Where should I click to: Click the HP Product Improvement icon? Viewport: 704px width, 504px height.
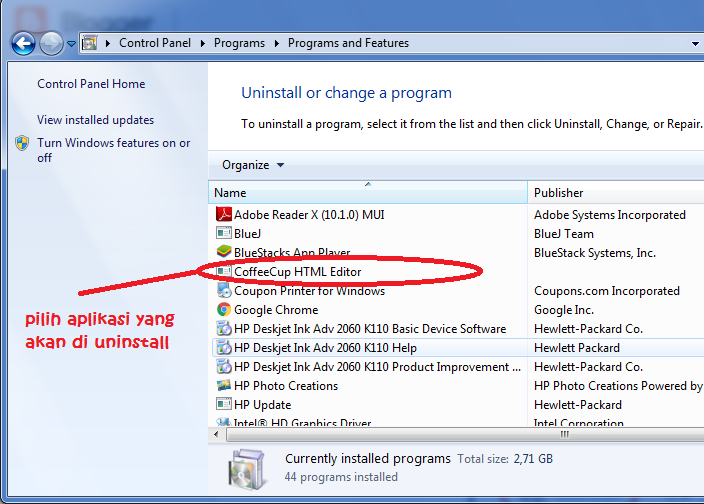tap(224, 367)
